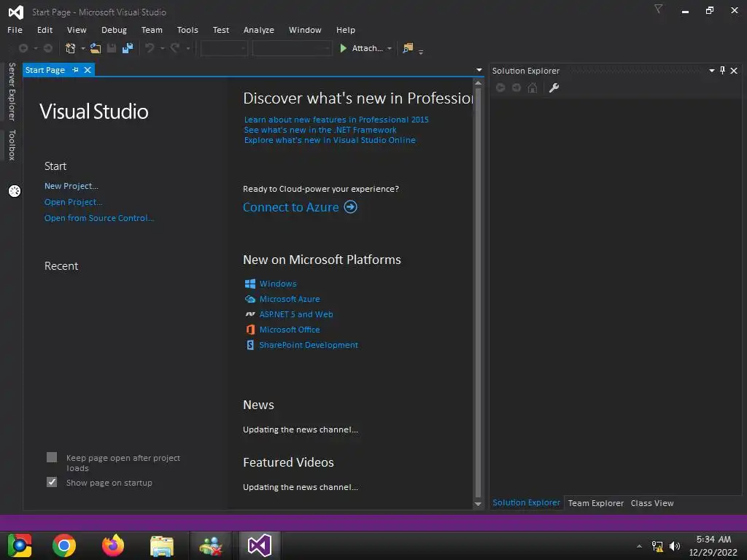The width and height of the screenshot is (747, 560).
Task: Open toolbar options overflow dropdown
Action: coord(421,52)
